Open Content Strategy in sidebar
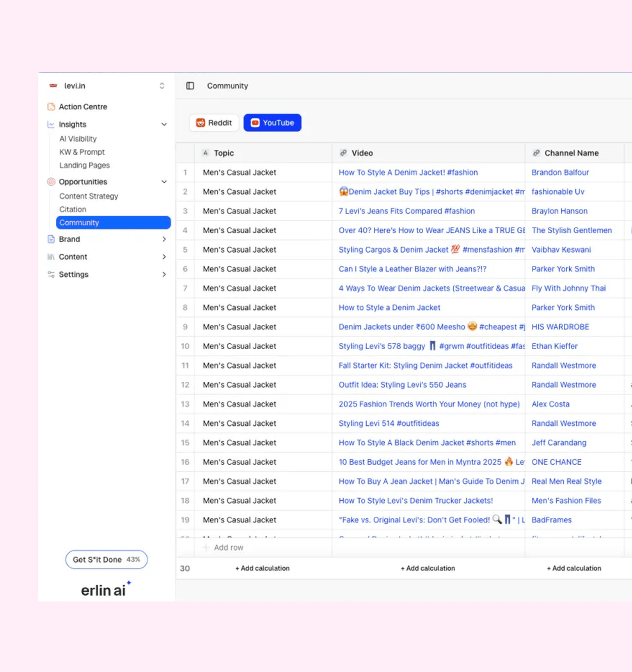The width and height of the screenshot is (632, 672). pyautogui.click(x=89, y=196)
